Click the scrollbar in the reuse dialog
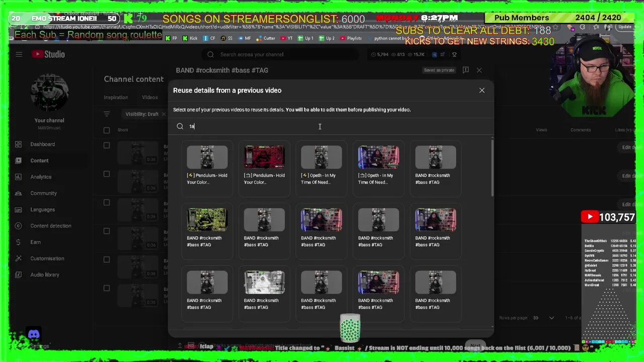 (x=492, y=168)
